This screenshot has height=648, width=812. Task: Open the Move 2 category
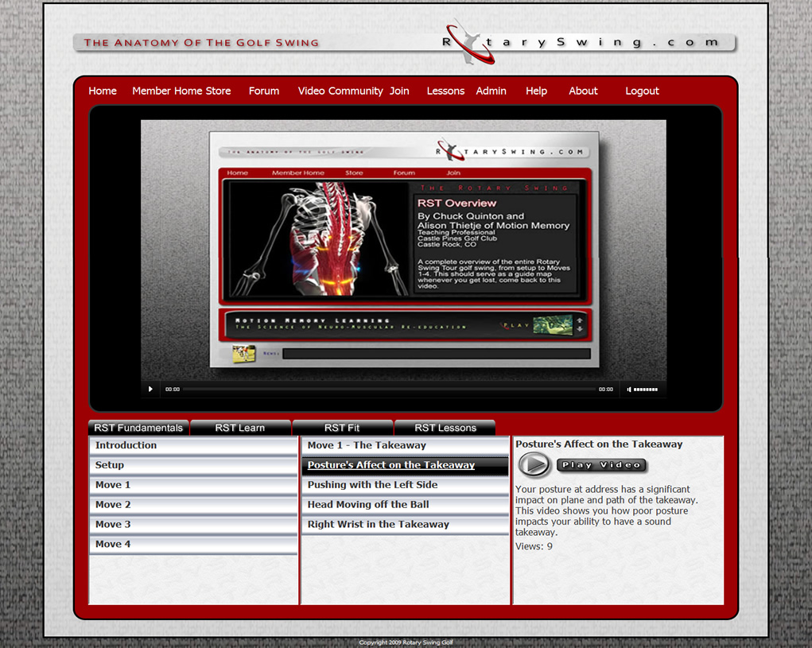coord(194,505)
